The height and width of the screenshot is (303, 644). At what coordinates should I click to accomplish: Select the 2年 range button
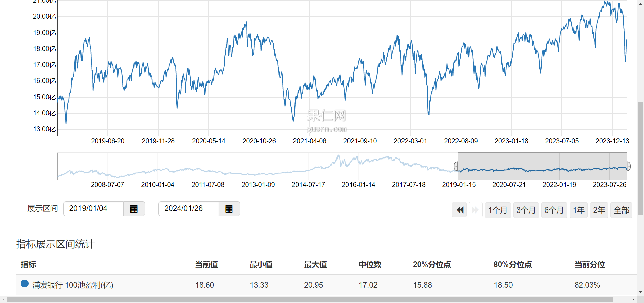(x=599, y=210)
